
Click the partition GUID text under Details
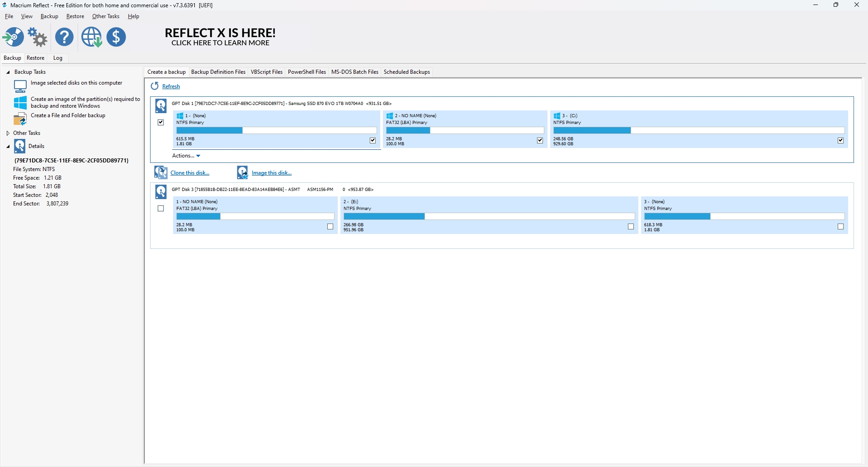click(x=71, y=161)
